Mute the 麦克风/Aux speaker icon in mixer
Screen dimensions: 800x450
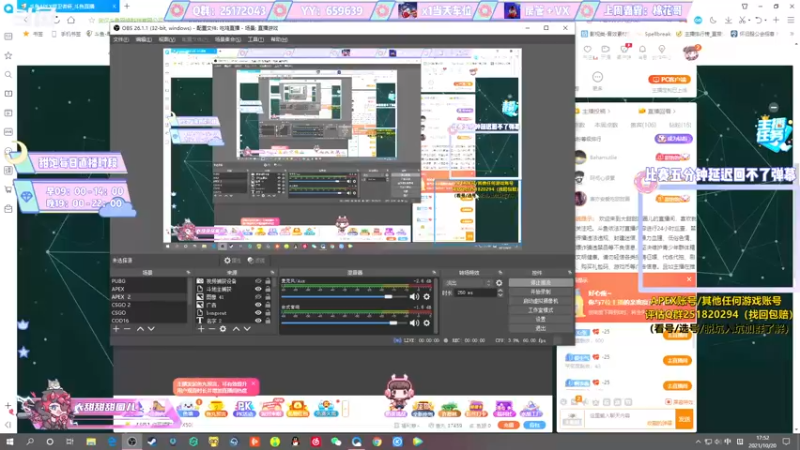414,296
